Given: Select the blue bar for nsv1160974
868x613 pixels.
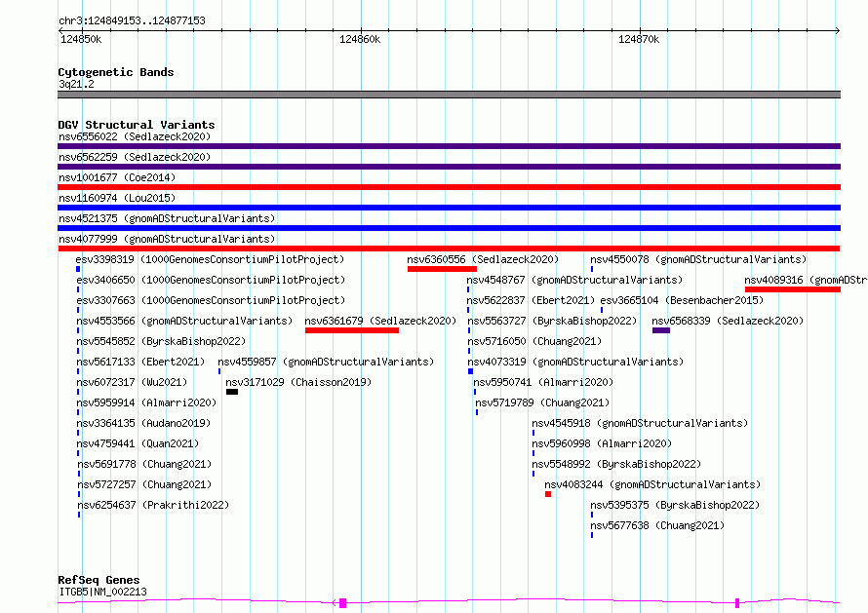Looking at the screenshot, I should tap(449, 208).
